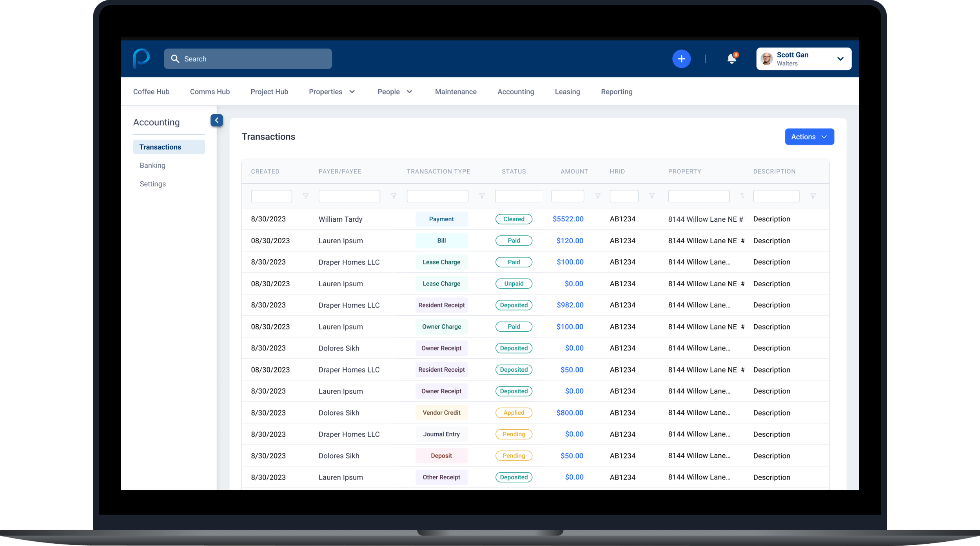The width and height of the screenshot is (980, 546).
Task: Click the filter icon beside Created field
Action: (x=305, y=196)
